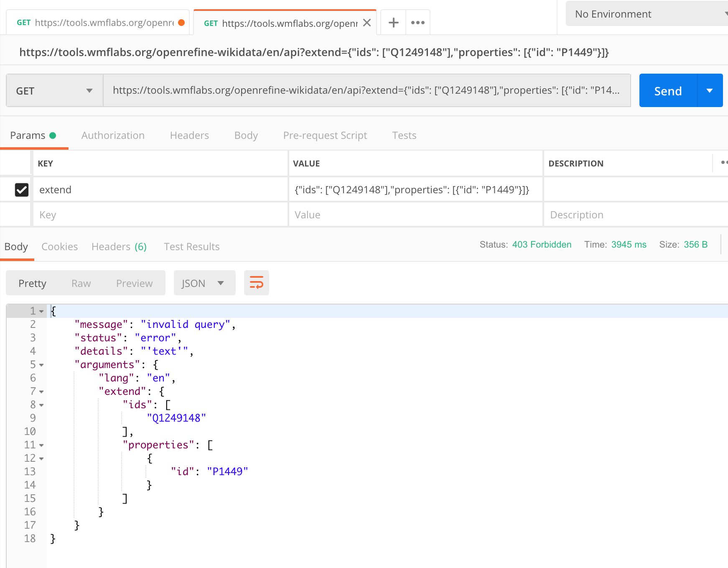Screen dimensions: 728x568
Task: Open the No Environment selector
Action: (x=648, y=14)
